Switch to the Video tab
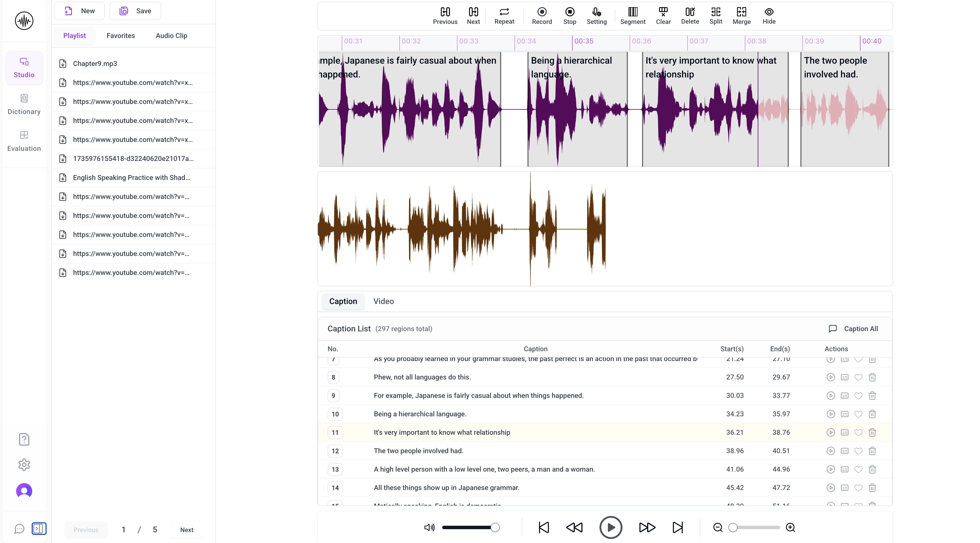 point(383,301)
